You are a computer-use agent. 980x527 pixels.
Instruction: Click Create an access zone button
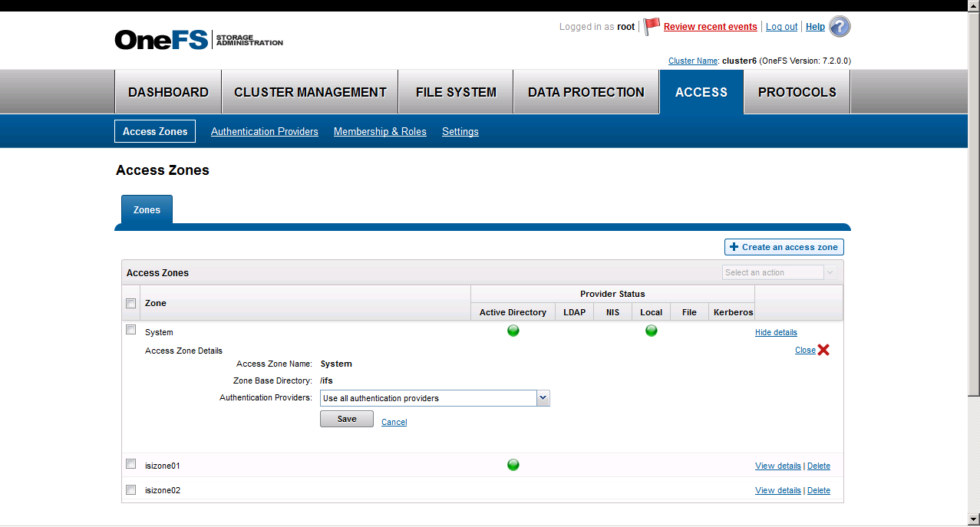coord(784,247)
